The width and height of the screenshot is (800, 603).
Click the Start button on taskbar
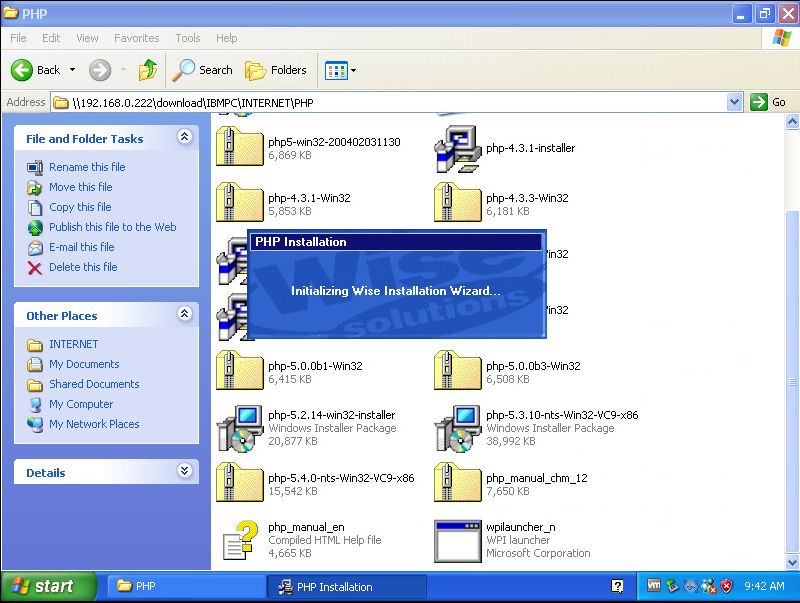pyautogui.click(x=48, y=587)
